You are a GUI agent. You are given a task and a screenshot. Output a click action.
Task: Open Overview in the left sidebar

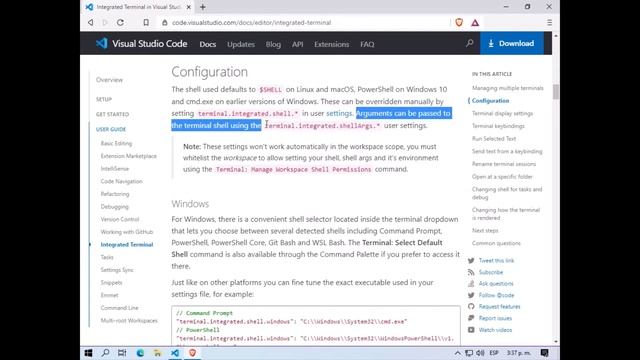coord(109,80)
